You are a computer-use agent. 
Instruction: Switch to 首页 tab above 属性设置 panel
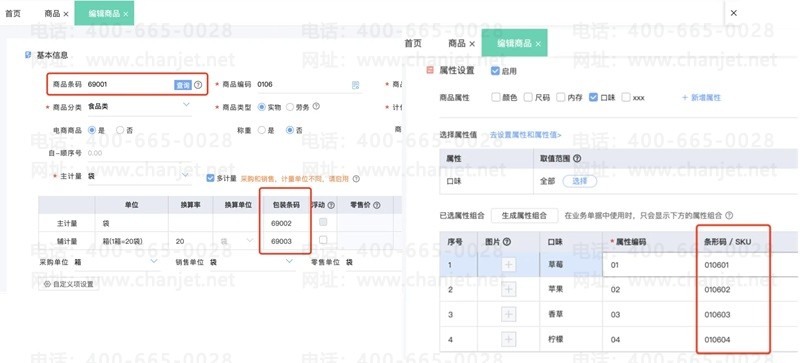pos(413,43)
